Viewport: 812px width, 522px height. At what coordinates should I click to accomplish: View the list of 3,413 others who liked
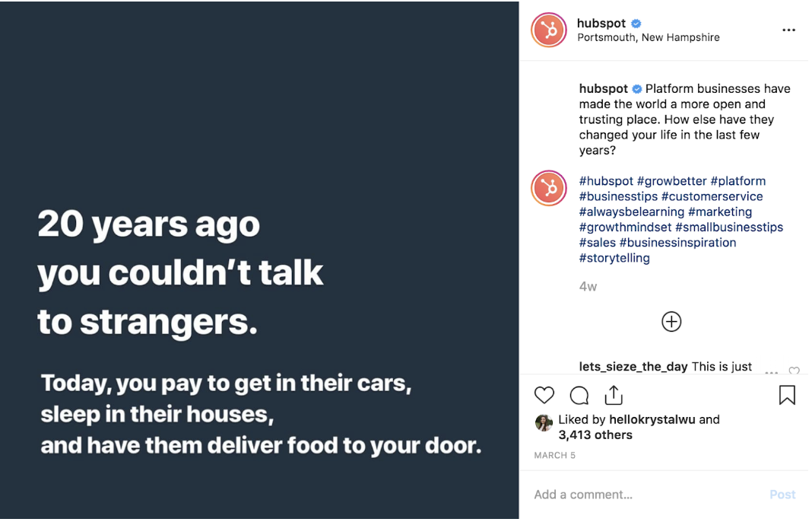click(595, 435)
